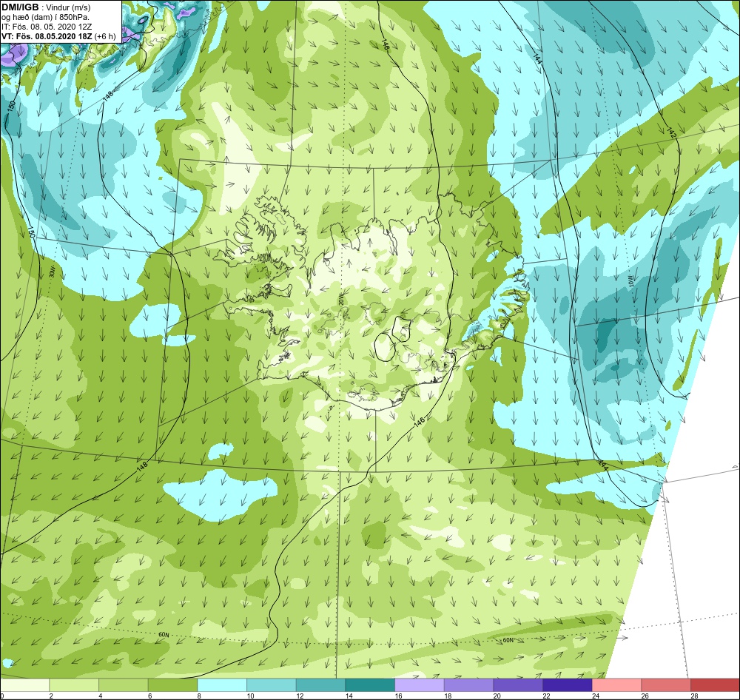Click the "30W" longitude label
Image resolution: width=740 pixels, height=700 pixels.
click(53, 272)
